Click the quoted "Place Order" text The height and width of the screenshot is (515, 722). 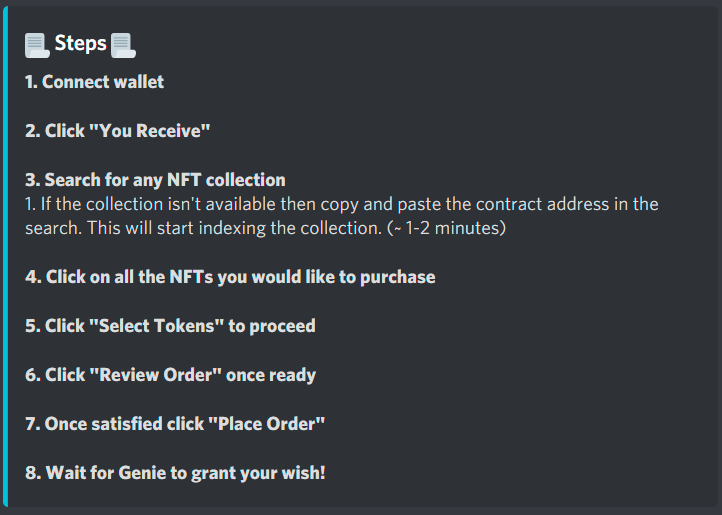(266, 424)
